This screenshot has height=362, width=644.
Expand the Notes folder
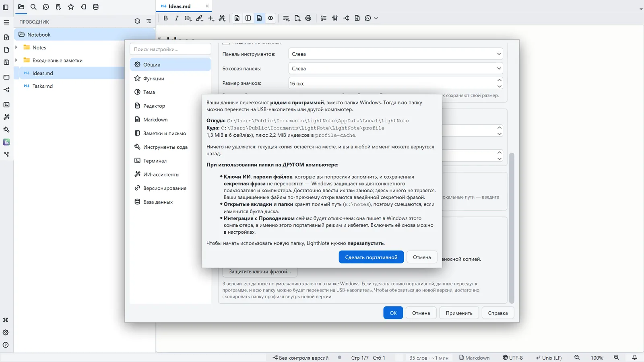[x=17, y=47]
